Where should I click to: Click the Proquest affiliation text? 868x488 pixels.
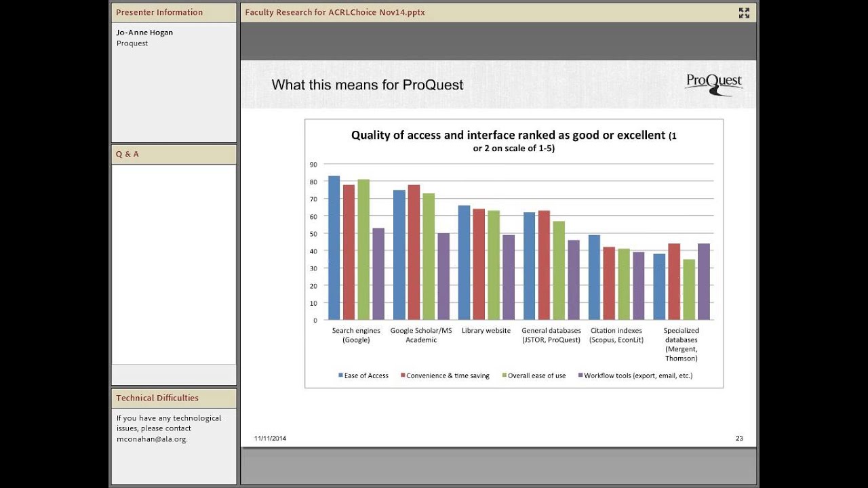point(132,43)
